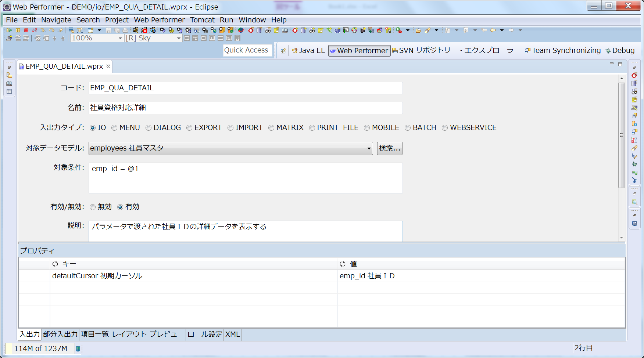Expand the [R] Sky theme dropdown
Viewport: 644px width, 358px height.
coord(179,38)
